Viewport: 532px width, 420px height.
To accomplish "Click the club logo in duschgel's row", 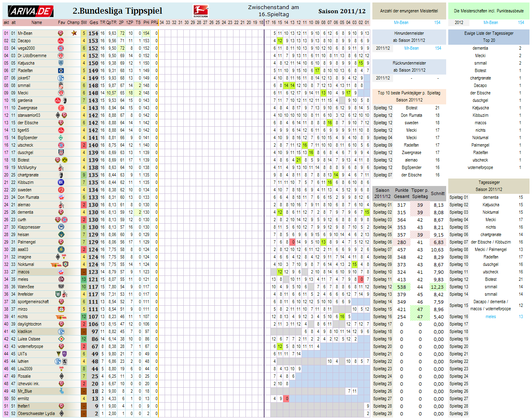I will tap(61, 152).
